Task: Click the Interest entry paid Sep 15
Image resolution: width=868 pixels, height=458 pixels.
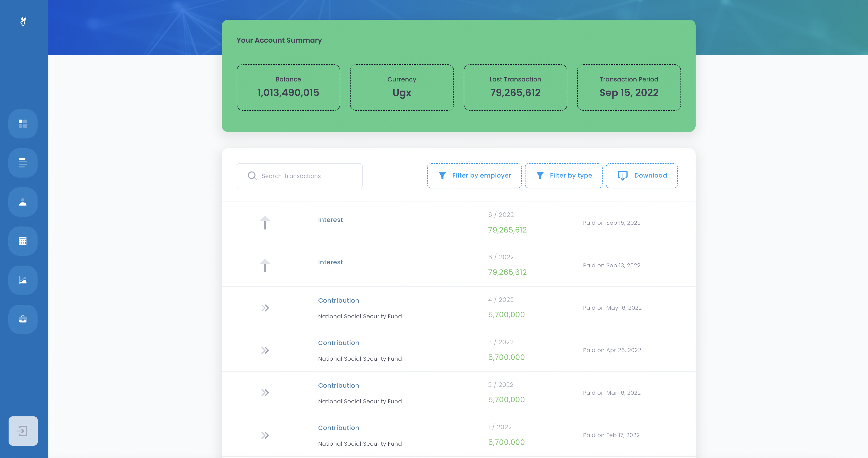Action: (330, 220)
